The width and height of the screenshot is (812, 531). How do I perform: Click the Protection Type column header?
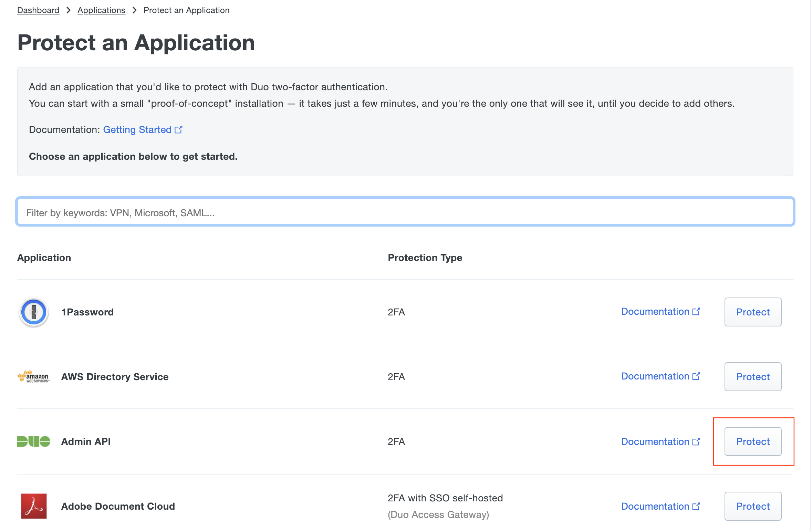[425, 258]
